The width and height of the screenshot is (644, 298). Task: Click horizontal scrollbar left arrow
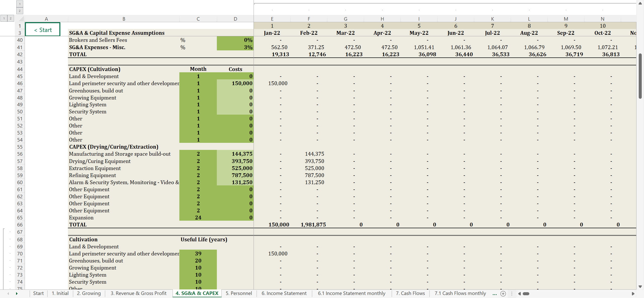pyautogui.click(x=519, y=293)
